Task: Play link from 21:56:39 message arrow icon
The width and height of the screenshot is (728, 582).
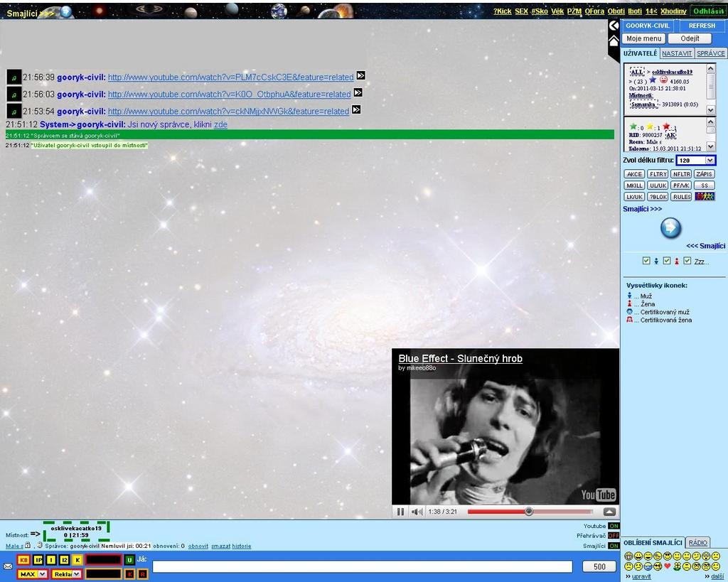Action: point(360,75)
